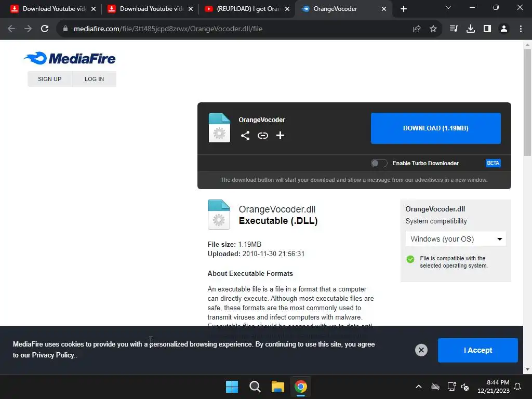Click 'Uploaded: 2010-11-30 21:56:31' text

[256, 254]
